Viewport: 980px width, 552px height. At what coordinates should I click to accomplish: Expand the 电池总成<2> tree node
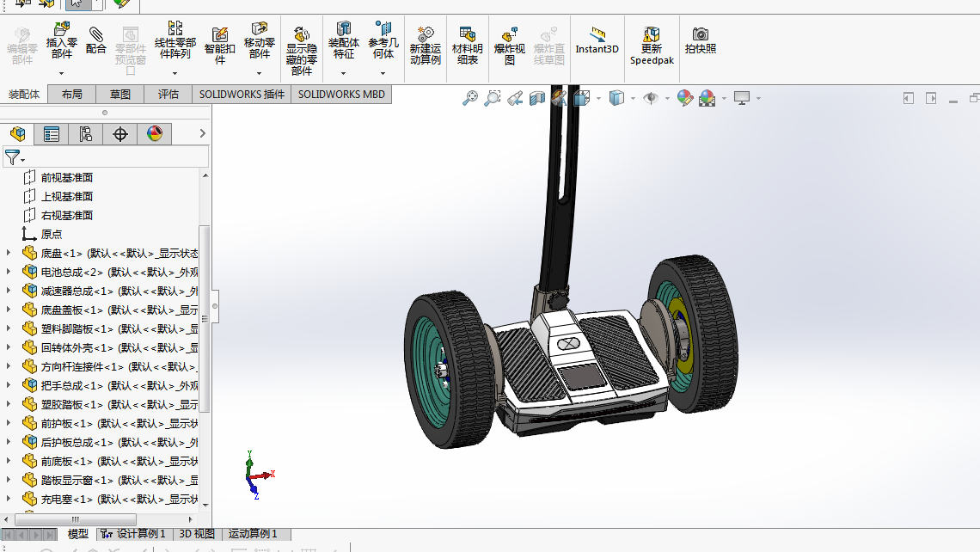click(x=8, y=272)
